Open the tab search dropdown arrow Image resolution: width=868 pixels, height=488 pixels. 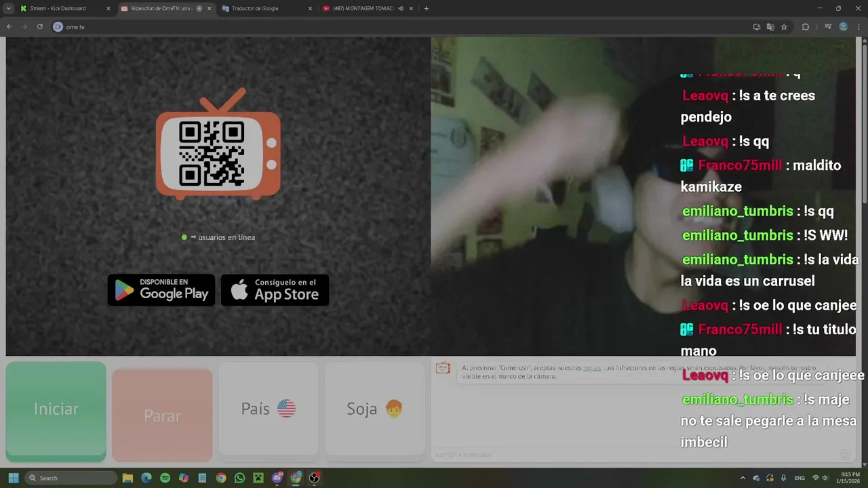coord(8,8)
